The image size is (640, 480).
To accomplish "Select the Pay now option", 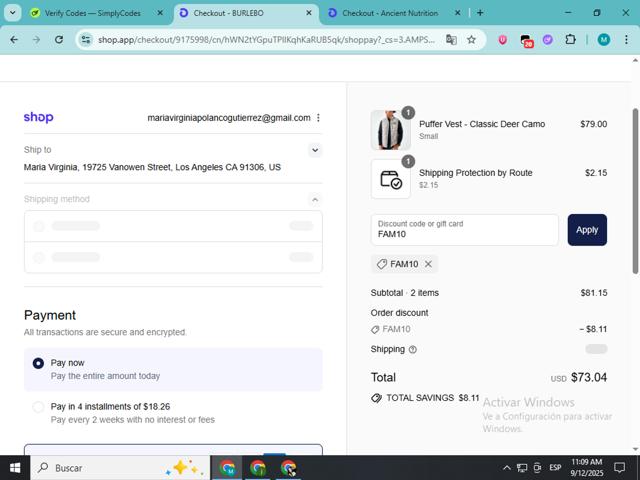I will (x=38, y=363).
